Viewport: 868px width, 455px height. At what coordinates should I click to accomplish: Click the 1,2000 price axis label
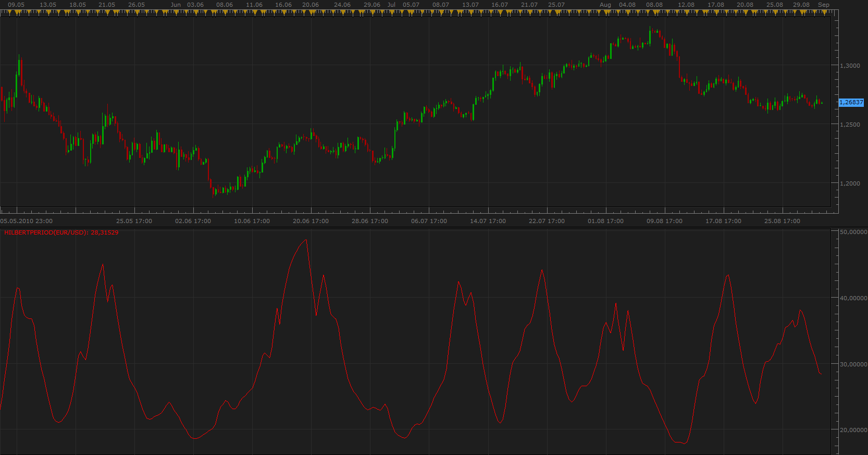pyautogui.click(x=850, y=183)
